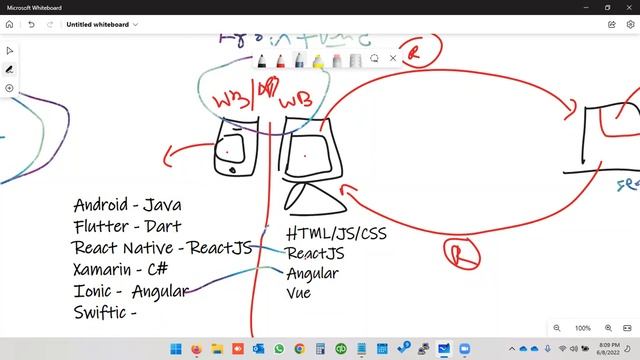Show hidden system tray icons
The width and height of the screenshot is (640, 360).
tap(511, 349)
